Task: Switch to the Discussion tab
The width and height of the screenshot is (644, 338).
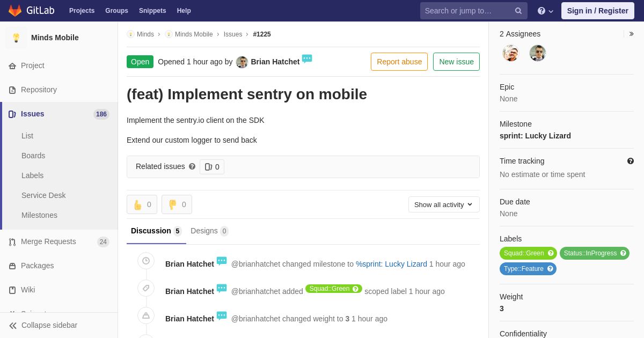Action: (x=156, y=231)
